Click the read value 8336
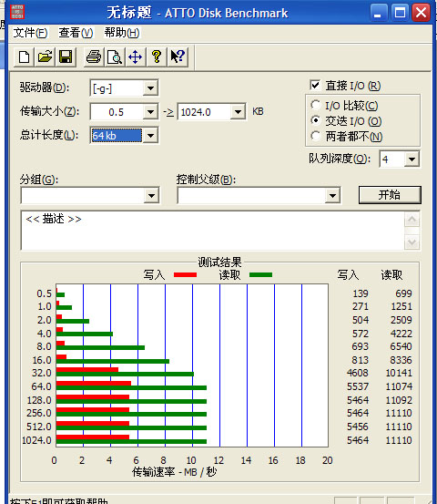Viewport: 437px width, 504px height. pos(401,360)
